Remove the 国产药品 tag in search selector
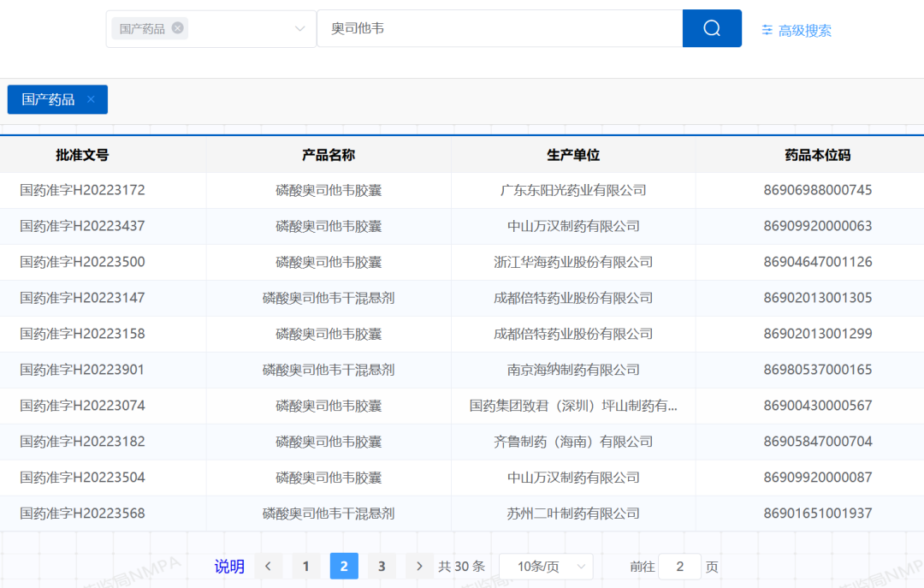924x588 pixels. [x=177, y=28]
